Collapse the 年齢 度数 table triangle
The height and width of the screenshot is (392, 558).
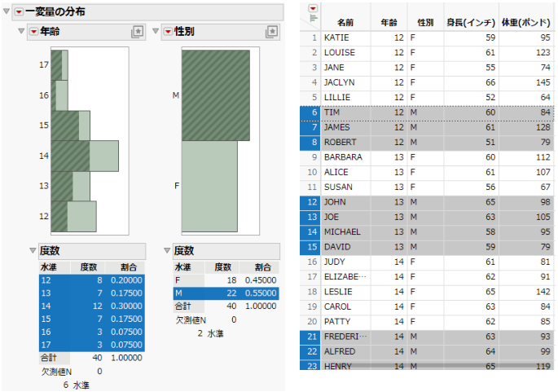pos(33,251)
